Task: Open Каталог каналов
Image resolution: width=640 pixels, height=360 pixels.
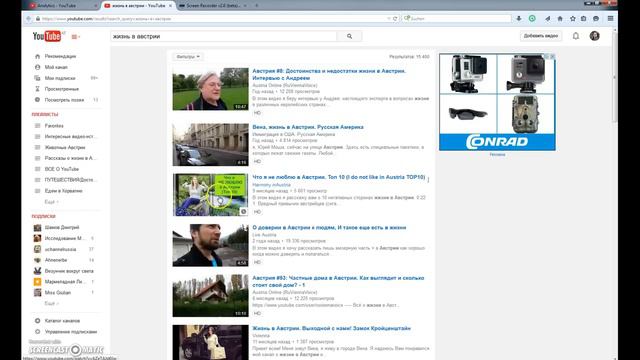Action: pyautogui.click(x=62, y=321)
